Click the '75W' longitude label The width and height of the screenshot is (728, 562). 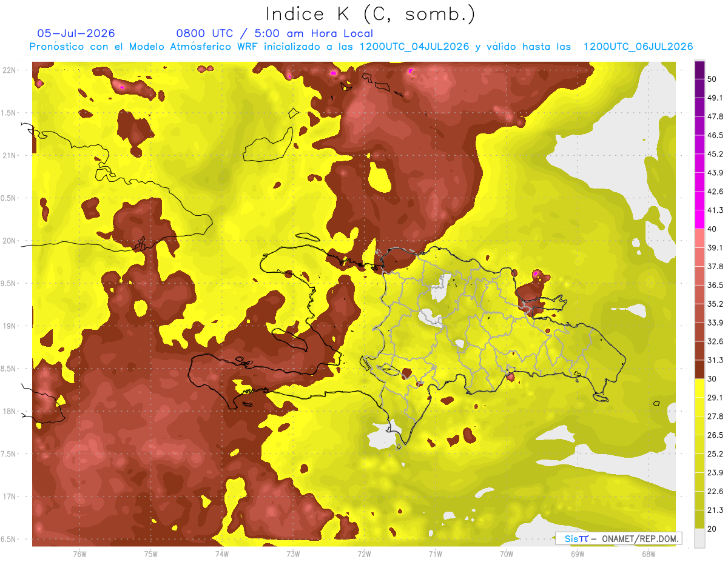[150, 554]
